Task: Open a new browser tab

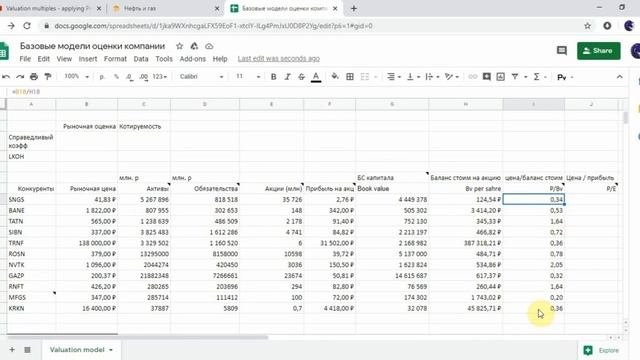Action: point(354,8)
